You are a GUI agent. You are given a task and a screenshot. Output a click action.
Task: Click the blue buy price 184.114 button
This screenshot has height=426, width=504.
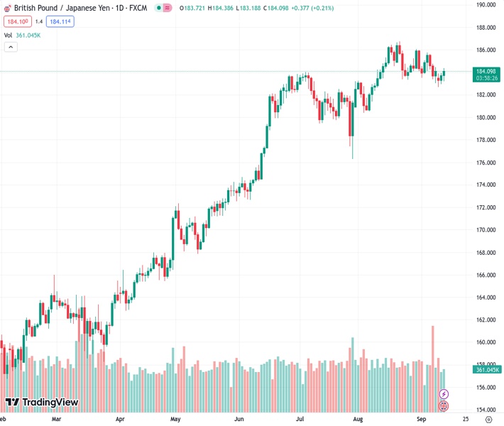click(x=60, y=21)
